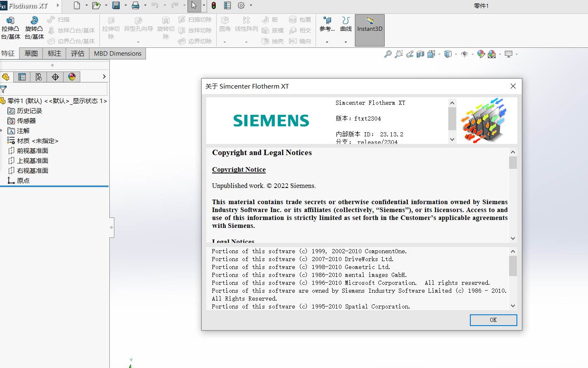This screenshot has width=588, height=368.
Task: Open View orientation cube icon
Action: (431, 54)
